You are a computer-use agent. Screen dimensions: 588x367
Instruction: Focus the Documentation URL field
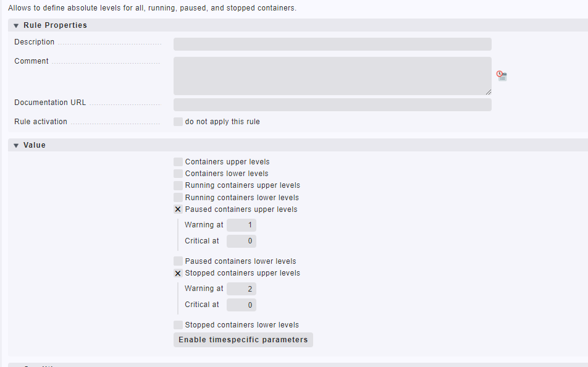pyautogui.click(x=332, y=104)
